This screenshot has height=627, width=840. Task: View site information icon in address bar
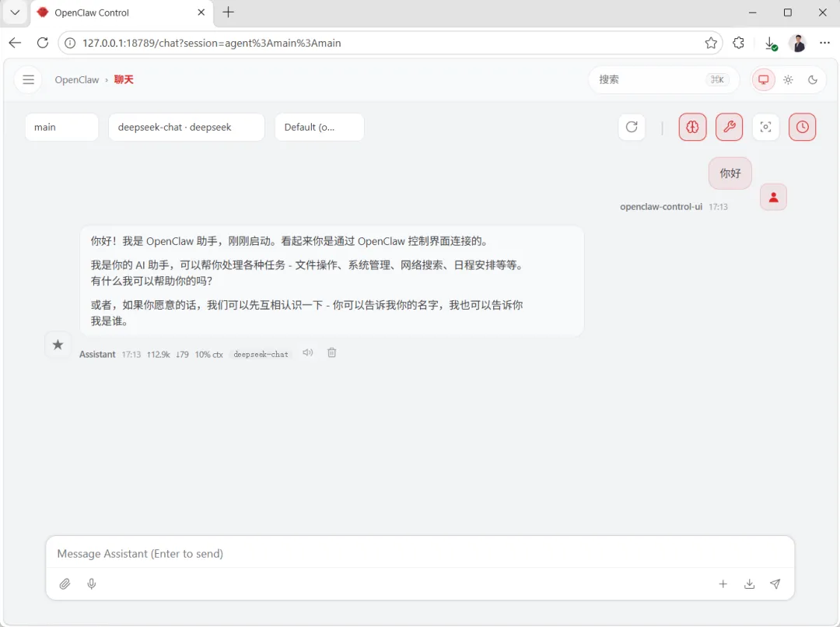click(x=70, y=43)
